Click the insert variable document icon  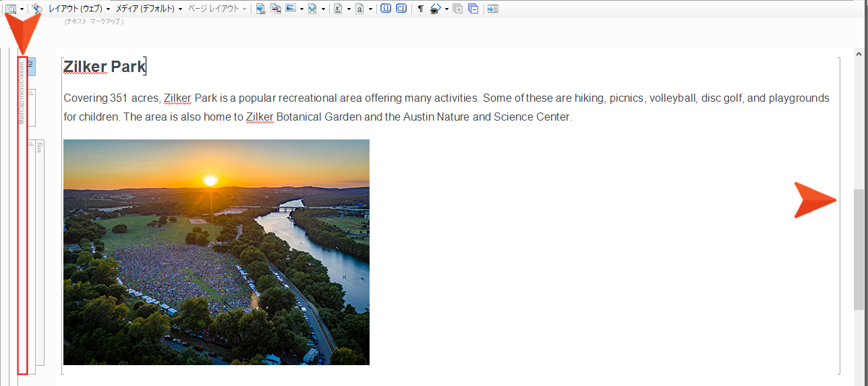338,9
